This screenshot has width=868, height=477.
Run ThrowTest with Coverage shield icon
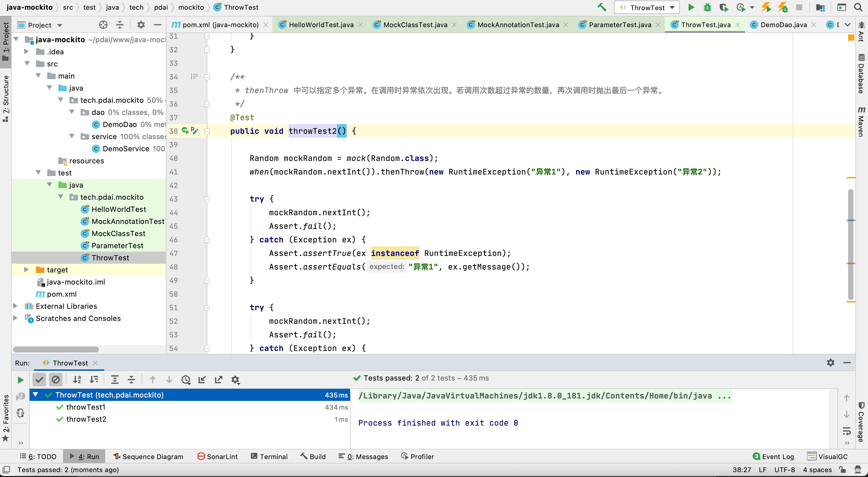pos(724,8)
